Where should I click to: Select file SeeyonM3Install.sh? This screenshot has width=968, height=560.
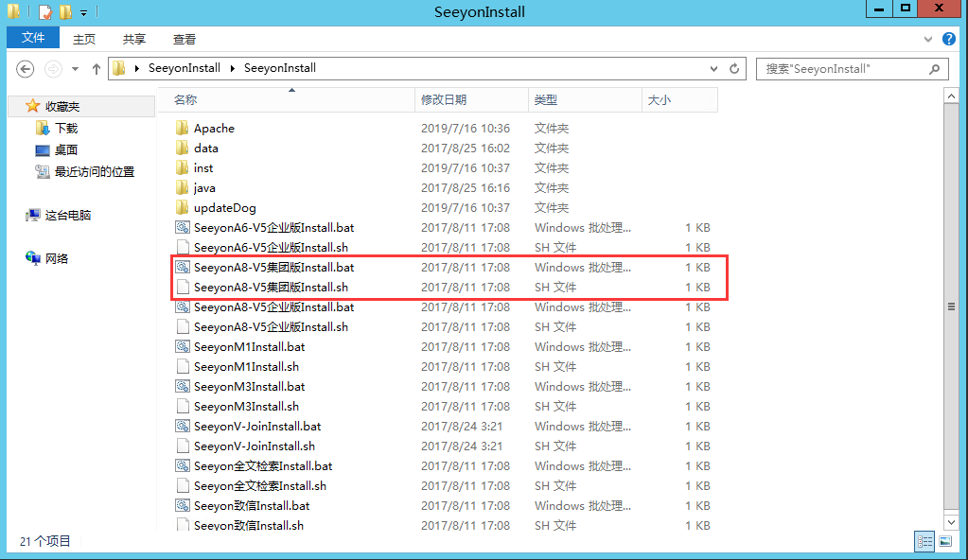tap(246, 406)
